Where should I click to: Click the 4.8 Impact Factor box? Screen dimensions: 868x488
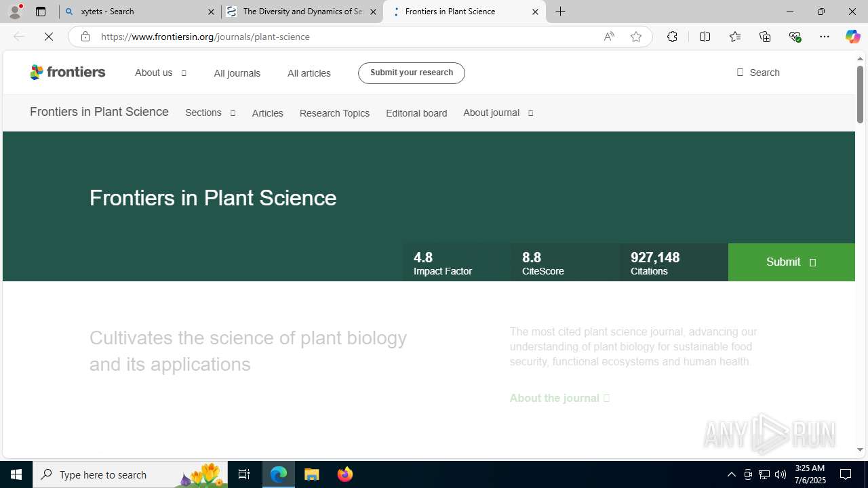pos(457,262)
